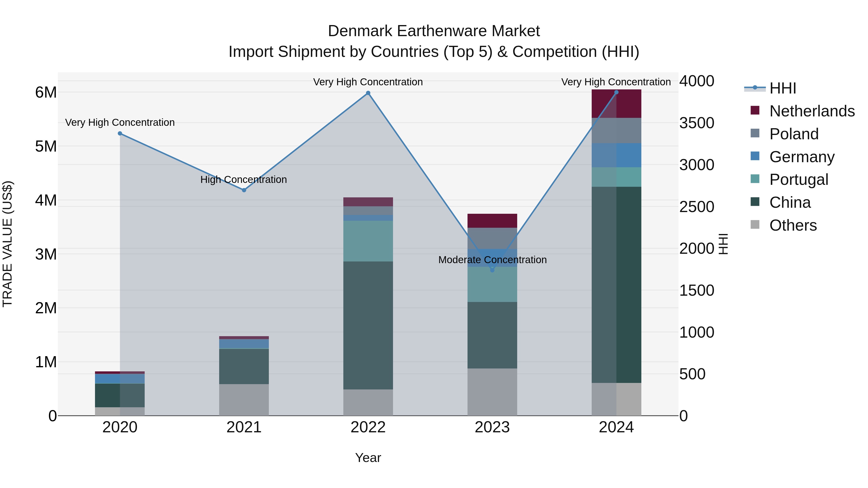Screen dimensions: 868x488
Task: Toggle Portugal series in legend
Action: click(x=789, y=180)
